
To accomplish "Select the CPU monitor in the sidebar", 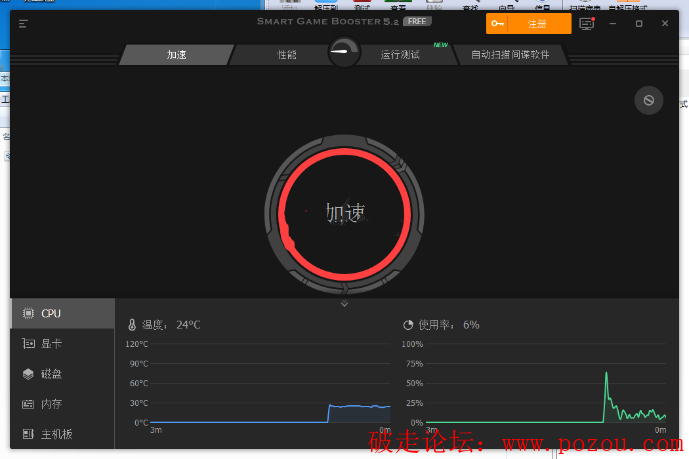I will (x=62, y=313).
